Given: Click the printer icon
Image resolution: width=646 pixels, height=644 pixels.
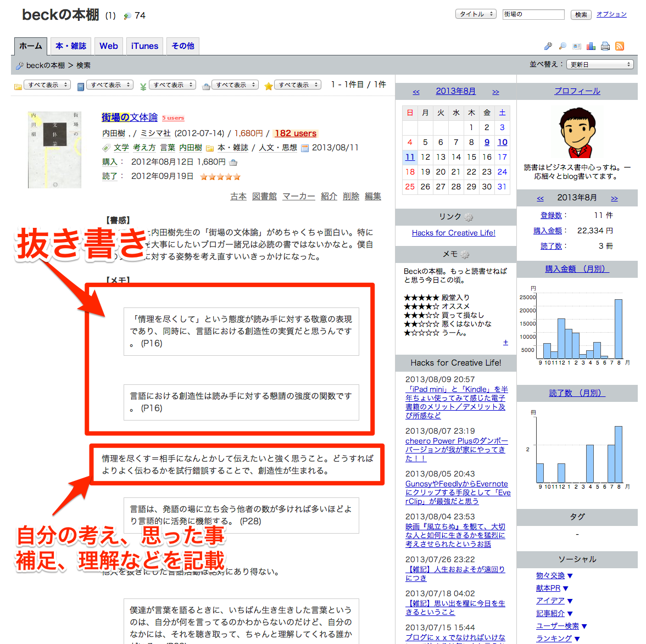Looking at the screenshot, I should point(605,47).
